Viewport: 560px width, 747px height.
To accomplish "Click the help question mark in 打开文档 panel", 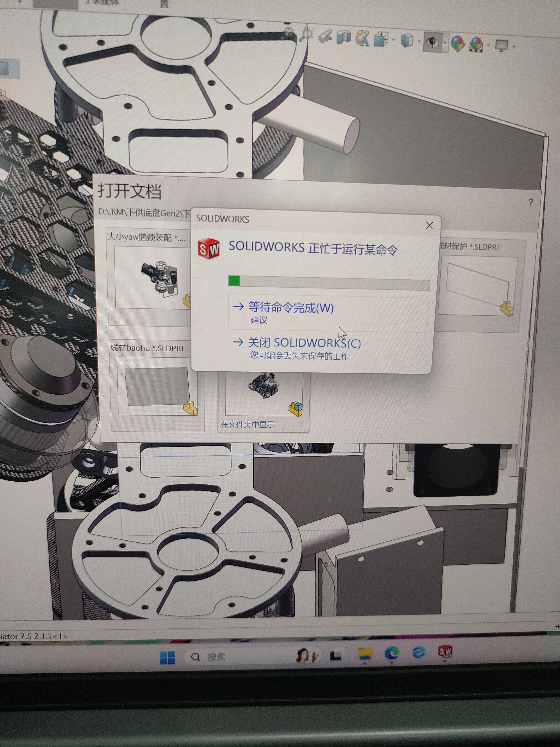I will click(x=531, y=202).
